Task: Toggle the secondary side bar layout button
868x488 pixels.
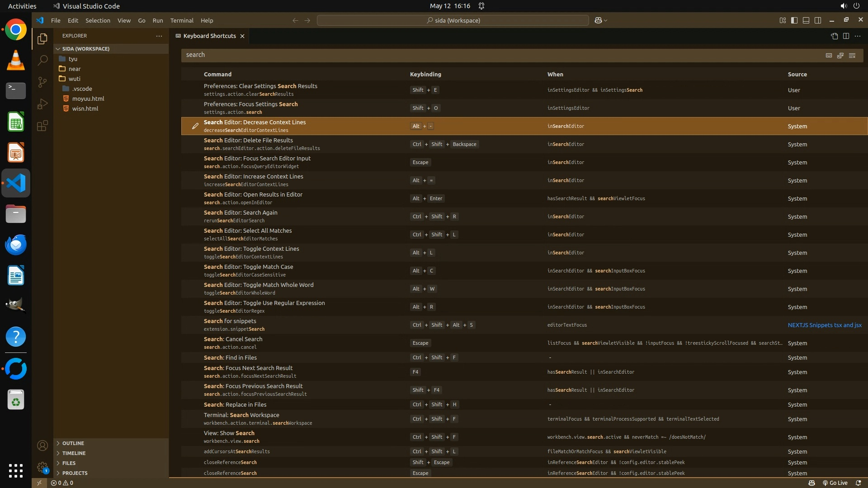Action: pyautogui.click(x=818, y=20)
